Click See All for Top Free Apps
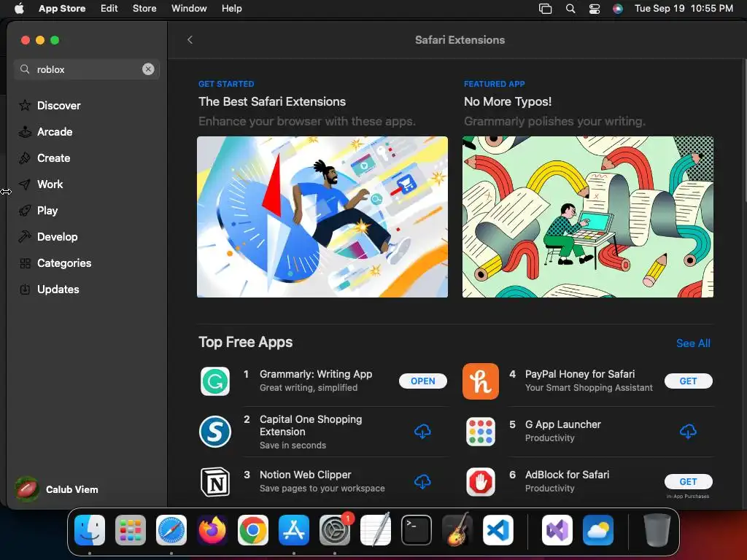 [x=693, y=343]
